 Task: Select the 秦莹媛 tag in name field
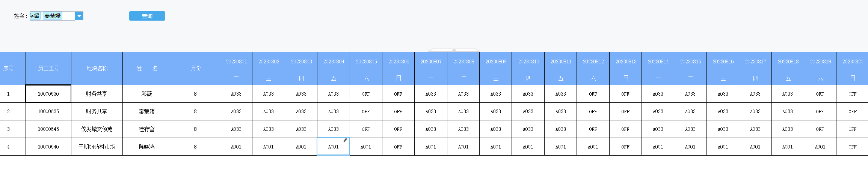53,16
